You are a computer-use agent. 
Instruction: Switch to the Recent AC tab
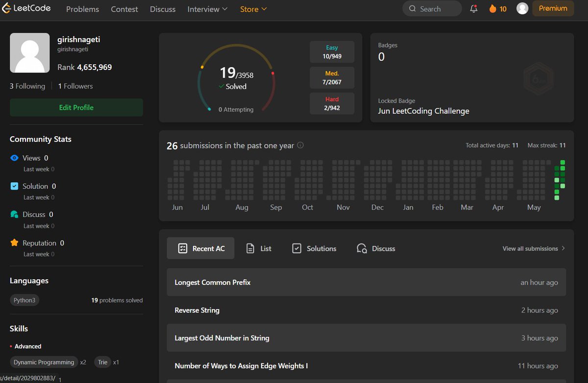tap(200, 248)
